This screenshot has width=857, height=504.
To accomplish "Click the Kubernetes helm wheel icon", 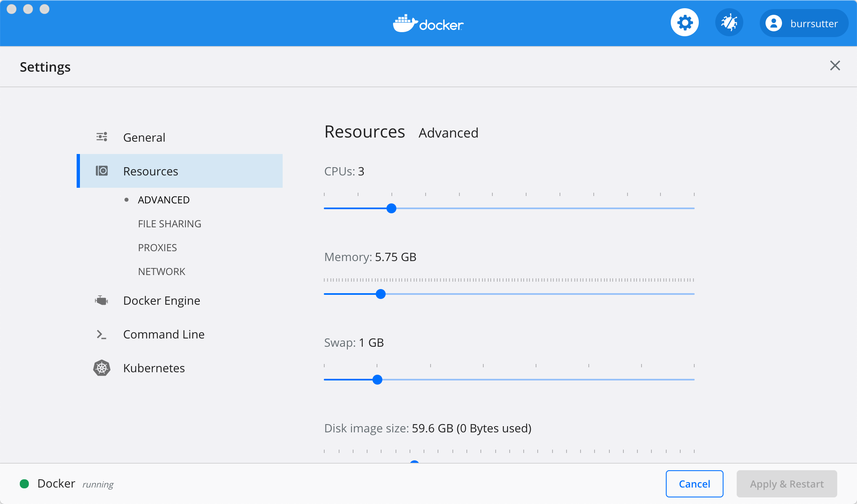I will click(101, 368).
